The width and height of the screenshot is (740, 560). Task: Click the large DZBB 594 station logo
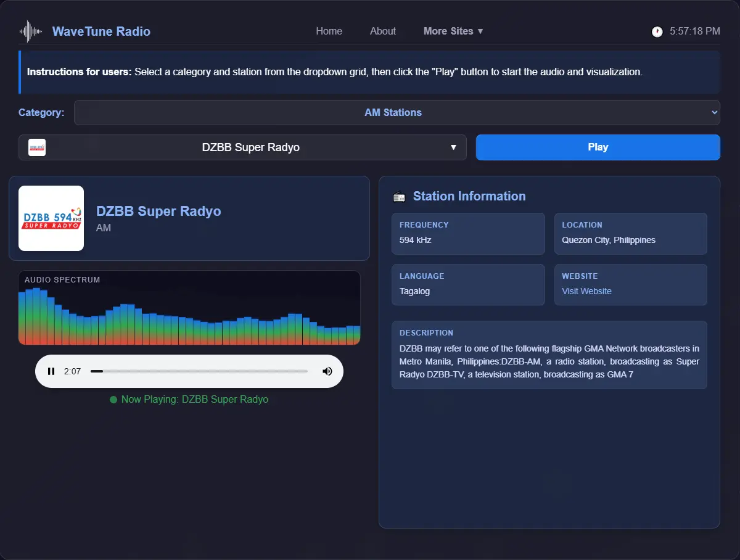(x=51, y=218)
